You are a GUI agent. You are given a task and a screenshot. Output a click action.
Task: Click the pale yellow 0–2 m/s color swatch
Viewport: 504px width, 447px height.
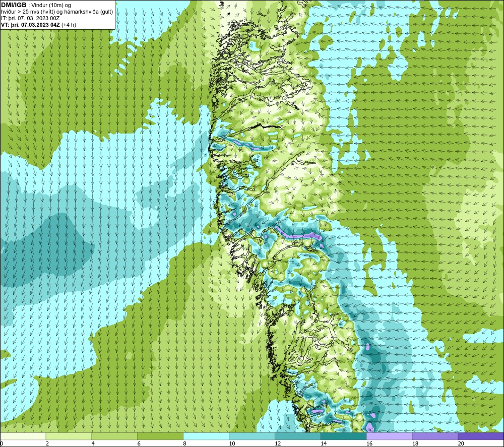point(23,436)
